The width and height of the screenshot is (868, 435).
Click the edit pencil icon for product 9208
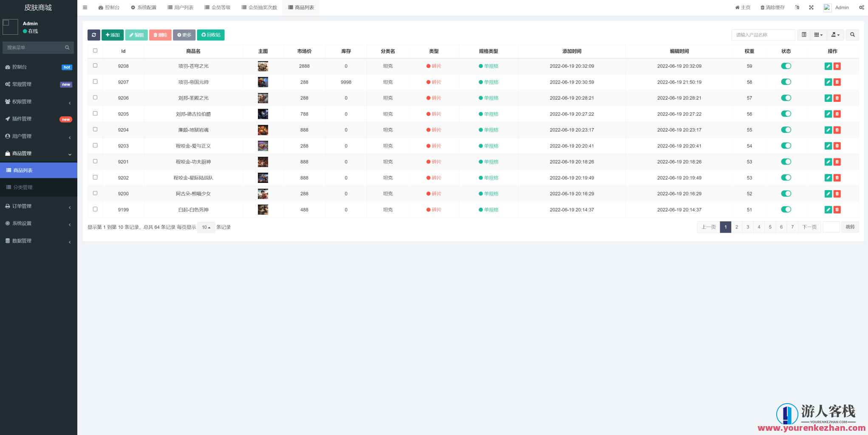click(x=828, y=66)
